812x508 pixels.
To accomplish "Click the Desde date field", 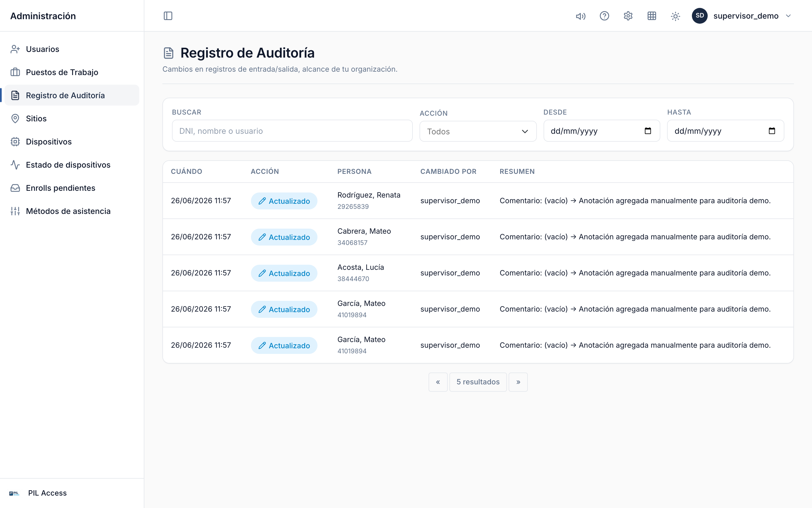I will click(x=601, y=131).
